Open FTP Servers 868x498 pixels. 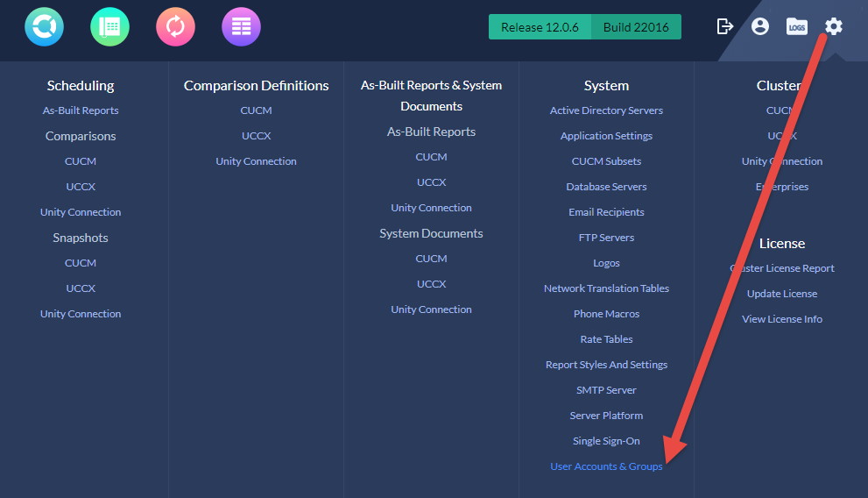point(606,238)
